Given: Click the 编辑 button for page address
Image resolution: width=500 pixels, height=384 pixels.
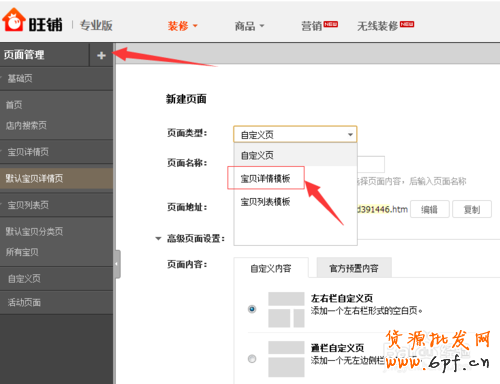Looking at the screenshot, I should (x=430, y=210).
